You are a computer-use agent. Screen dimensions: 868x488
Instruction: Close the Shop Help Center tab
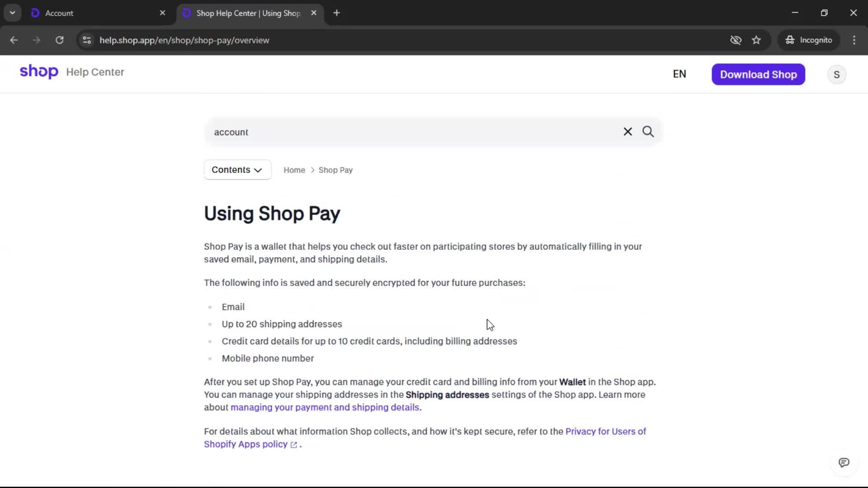tap(314, 13)
